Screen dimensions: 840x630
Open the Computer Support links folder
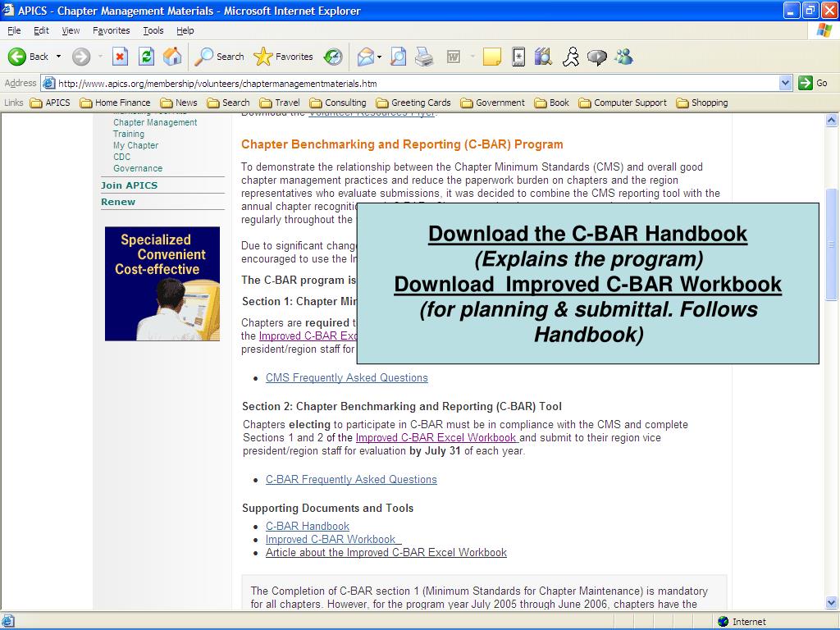623,103
